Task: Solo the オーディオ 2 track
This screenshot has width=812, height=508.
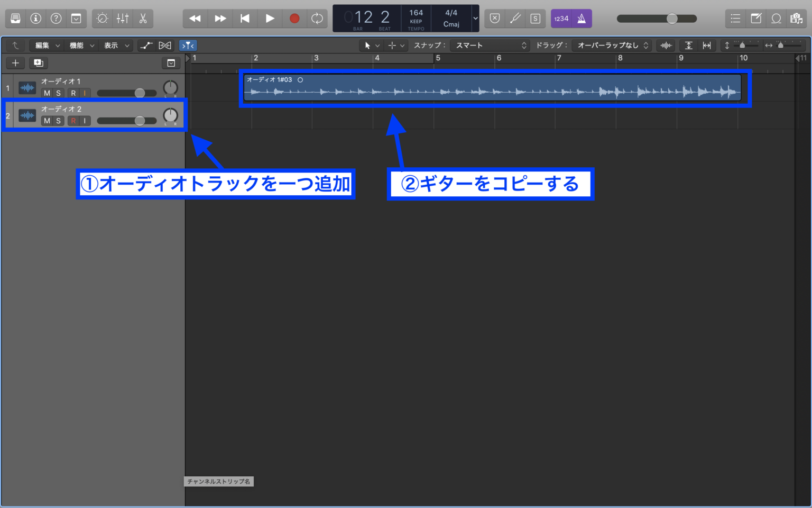Action: pos(59,121)
